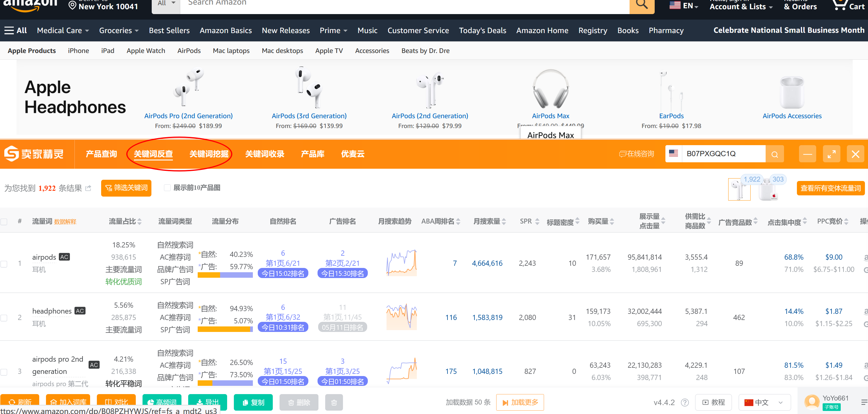Enable 展示前10产品图 checkbox
Viewport: 868px width, 414px height.
coord(167,188)
